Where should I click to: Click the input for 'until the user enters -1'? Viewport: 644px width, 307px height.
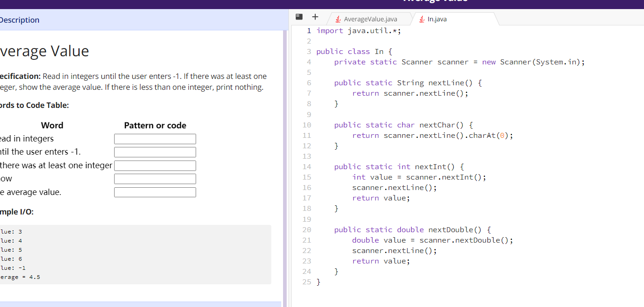(x=155, y=152)
